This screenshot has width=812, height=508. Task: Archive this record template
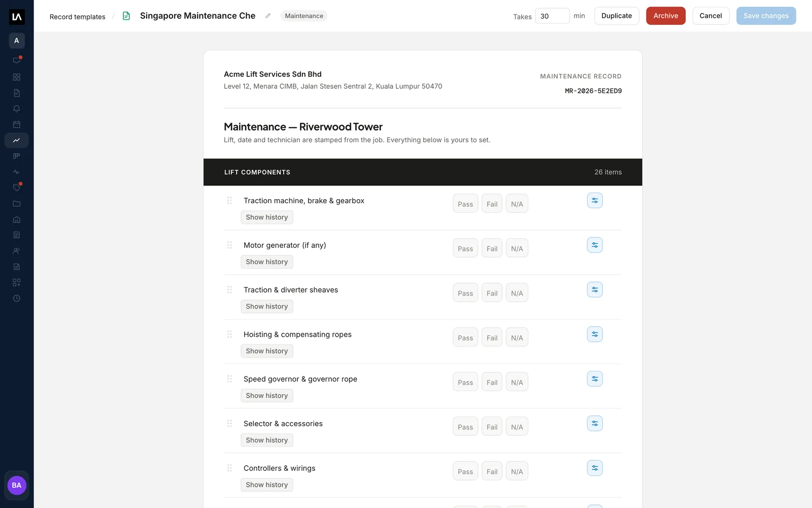tap(666, 16)
